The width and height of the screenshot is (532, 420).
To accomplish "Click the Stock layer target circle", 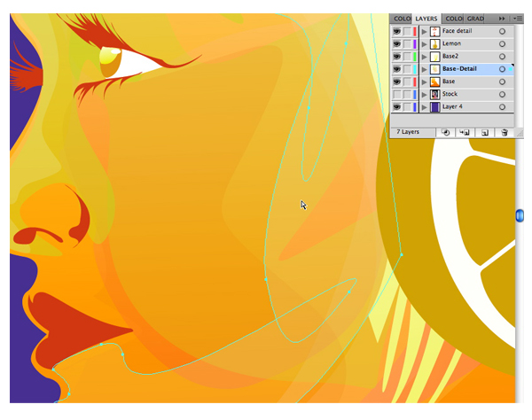I will [x=502, y=94].
